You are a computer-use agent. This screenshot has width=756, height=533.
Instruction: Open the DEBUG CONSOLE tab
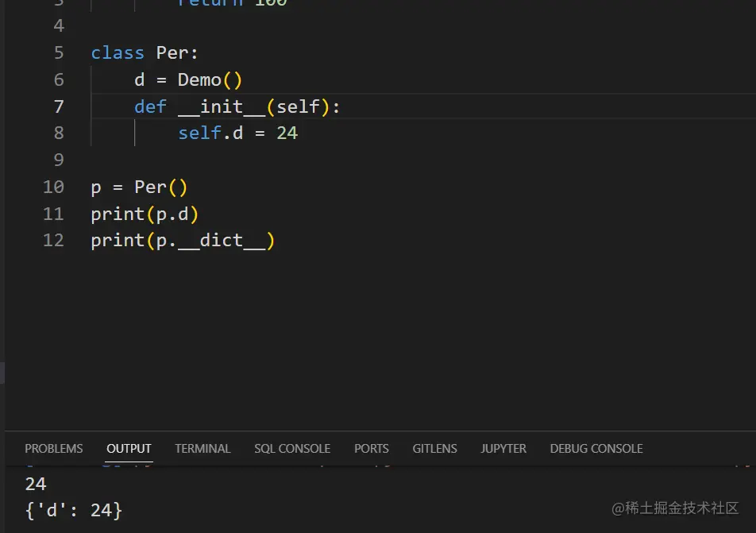(596, 449)
